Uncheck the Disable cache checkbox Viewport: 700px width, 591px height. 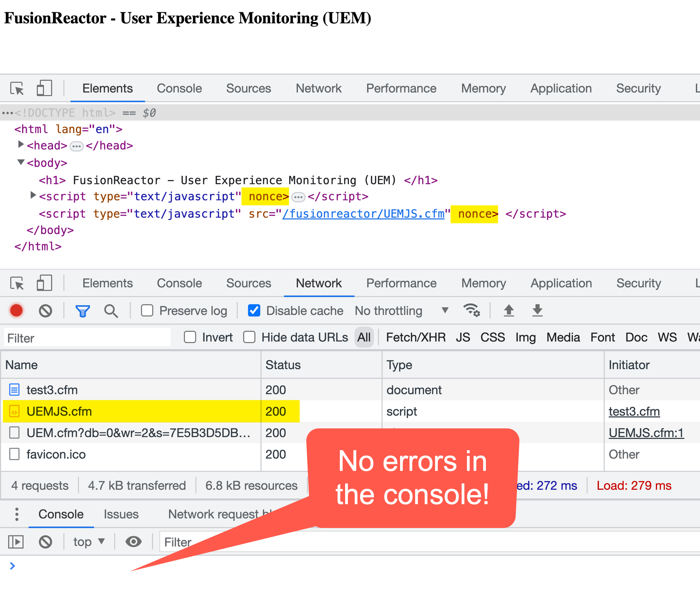254,311
